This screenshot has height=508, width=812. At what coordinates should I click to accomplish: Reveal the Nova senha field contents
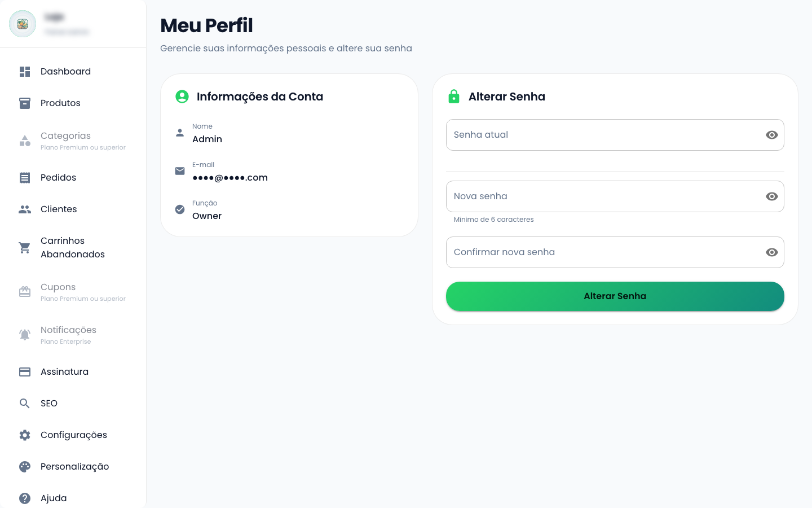[771, 196]
